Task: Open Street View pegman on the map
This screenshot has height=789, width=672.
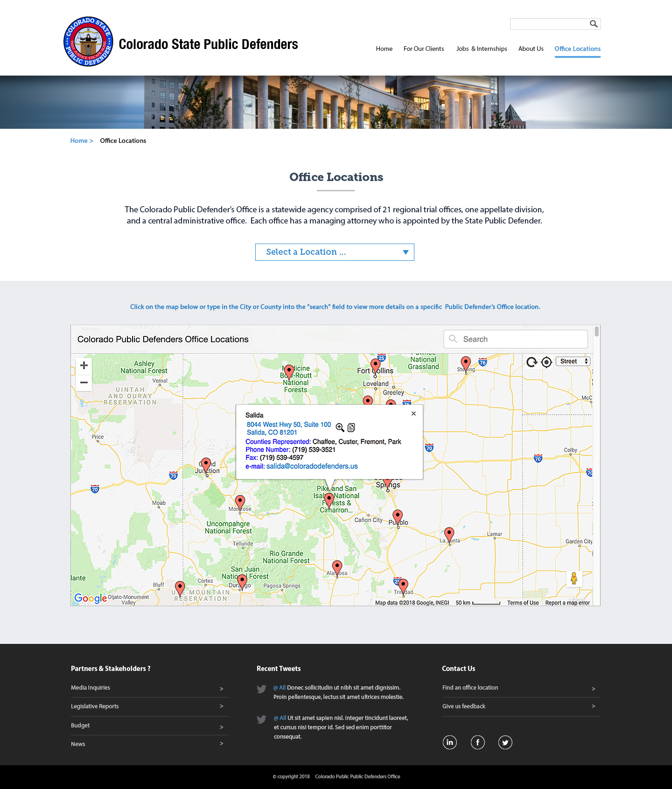Action: pyautogui.click(x=574, y=578)
